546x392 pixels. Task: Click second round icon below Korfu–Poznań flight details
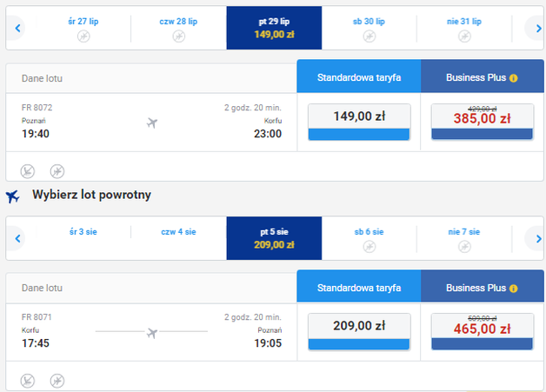(57, 380)
